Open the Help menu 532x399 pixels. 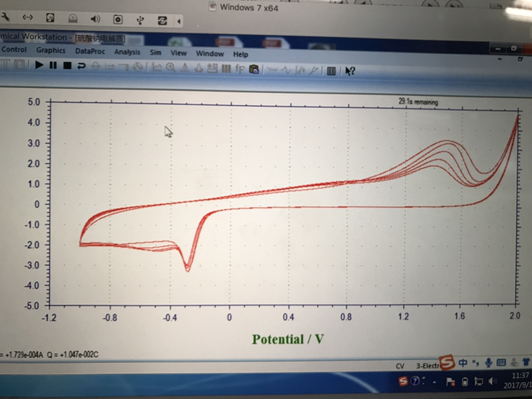(x=240, y=55)
